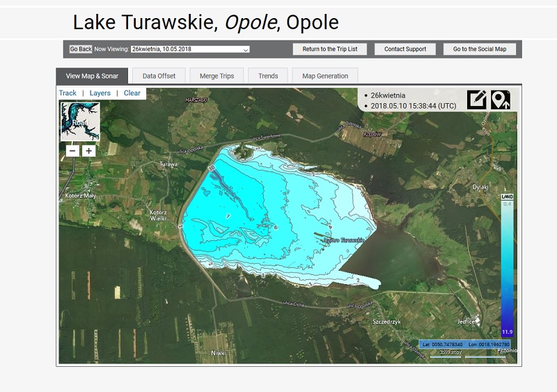Expand the Layers options
Viewport: 557px width, 392px height.
click(x=100, y=93)
